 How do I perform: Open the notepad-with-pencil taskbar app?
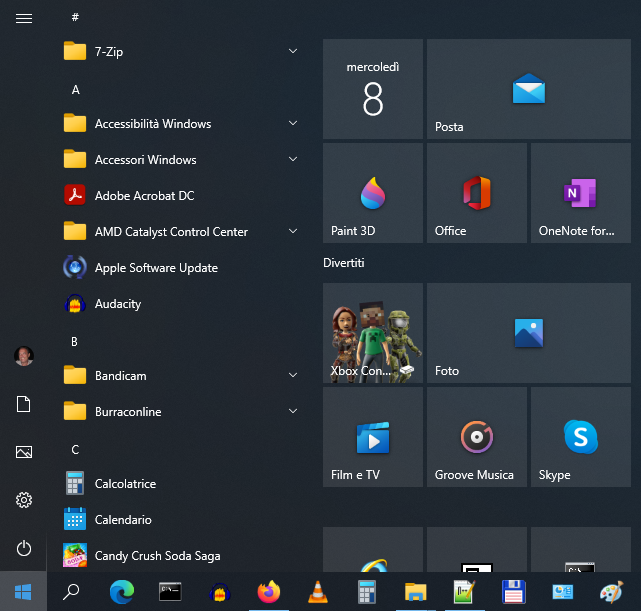464,591
